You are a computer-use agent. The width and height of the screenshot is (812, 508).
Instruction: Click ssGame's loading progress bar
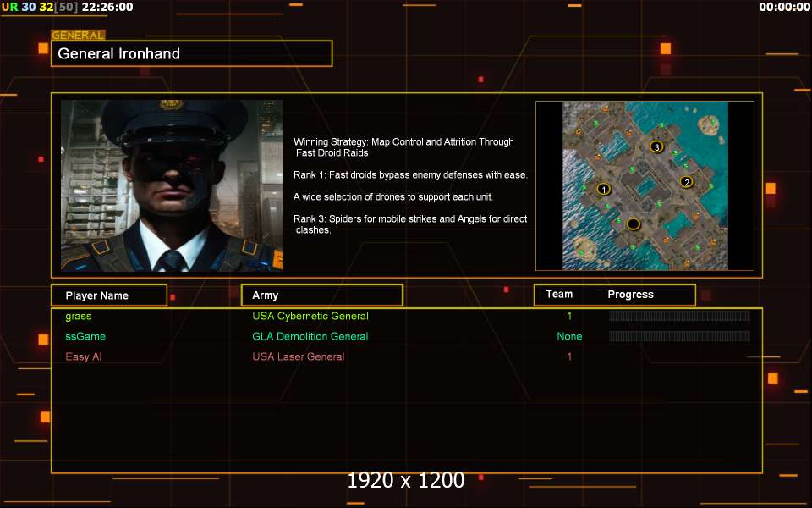point(679,336)
